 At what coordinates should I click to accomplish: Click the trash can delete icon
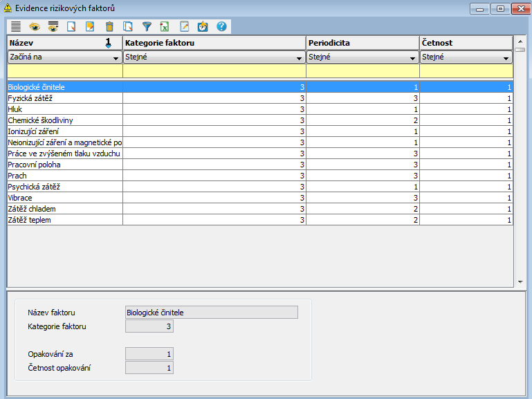[x=109, y=26]
